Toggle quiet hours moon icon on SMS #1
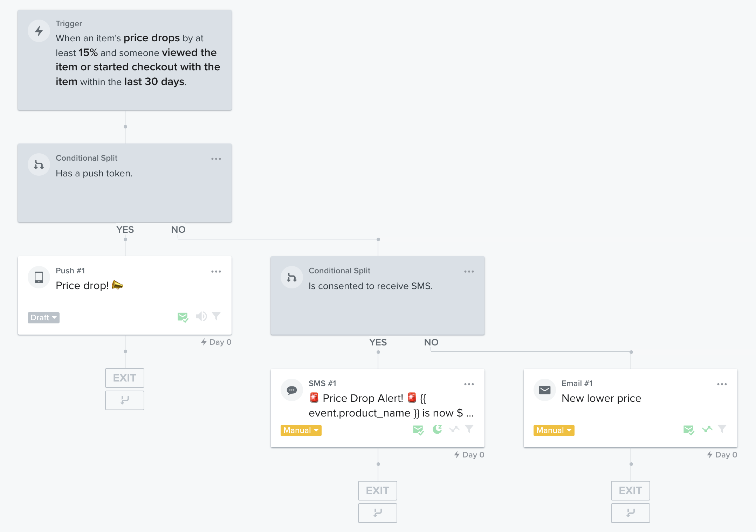 point(437,429)
